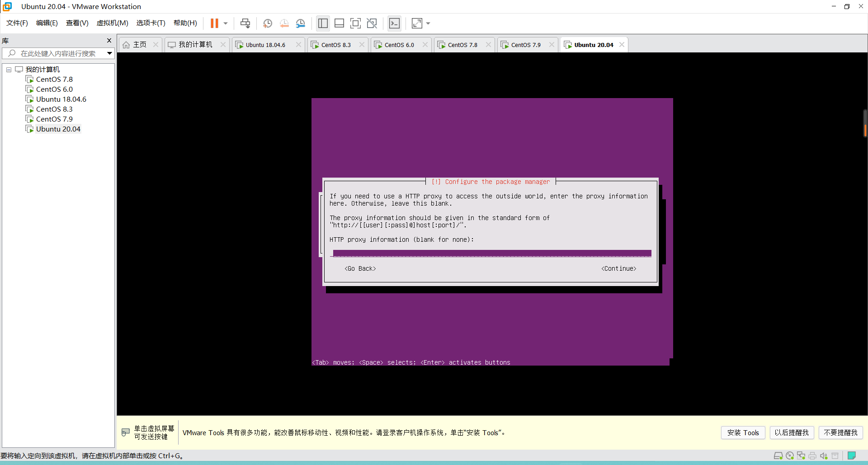Close the CentOS 8.3 tab
Screen dimensions: 868x465
click(x=362, y=45)
